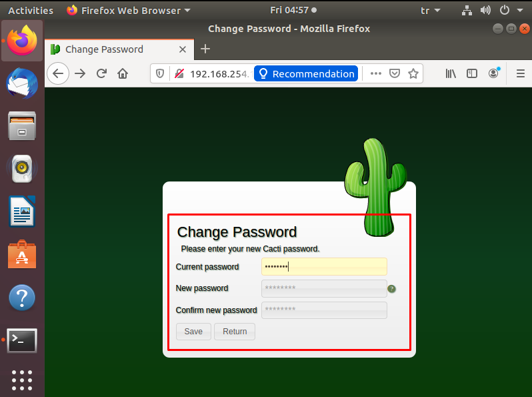532x397 pixels.
Task: Launch Thunderbird Mail from the dock
Action: click(22, 83)
